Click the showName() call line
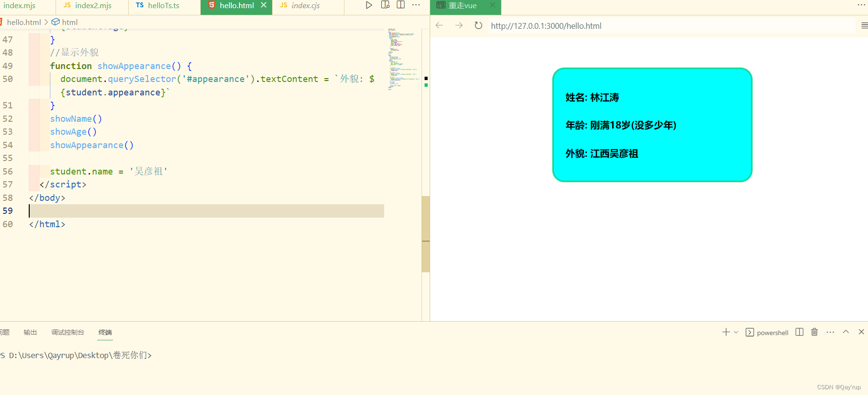This screenshot has height=395, width=868. point(76,118)
